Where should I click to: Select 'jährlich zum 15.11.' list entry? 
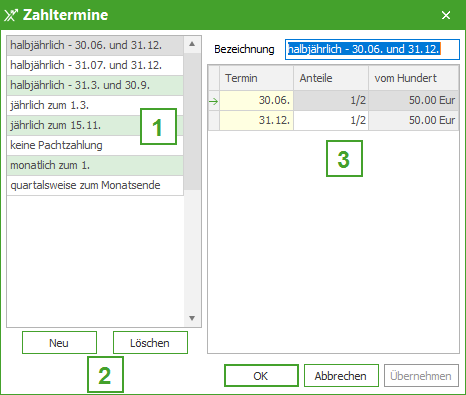95,125
